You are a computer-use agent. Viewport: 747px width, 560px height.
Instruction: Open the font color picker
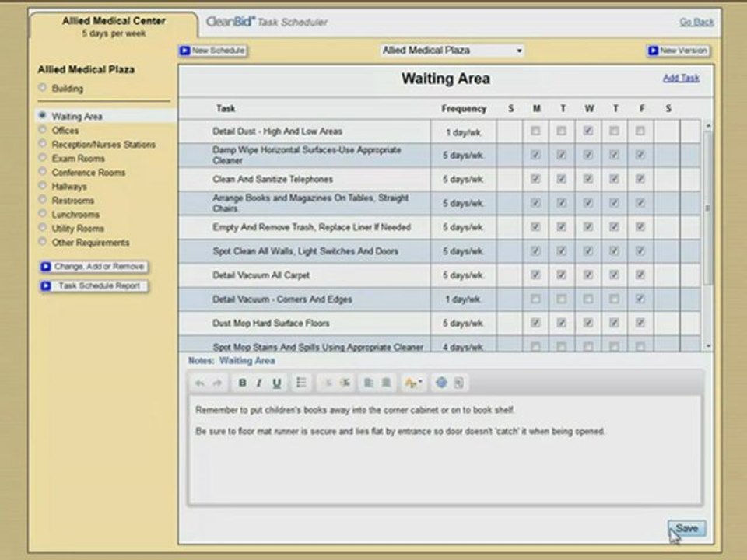pos(412,383)
